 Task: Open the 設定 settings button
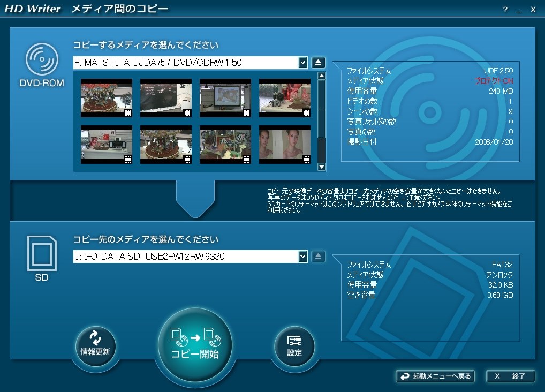point(294,346)
